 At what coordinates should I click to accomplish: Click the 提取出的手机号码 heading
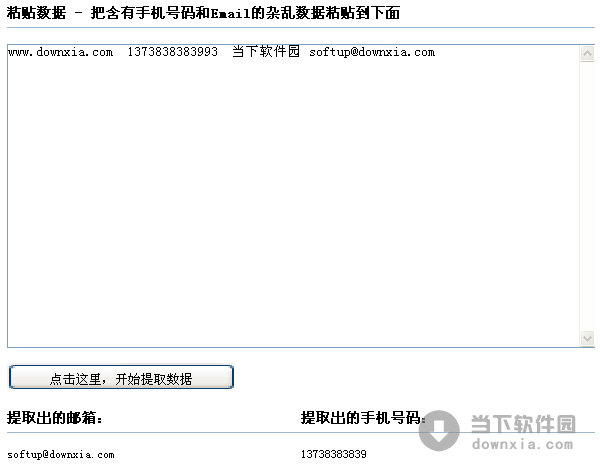[363, 417]
